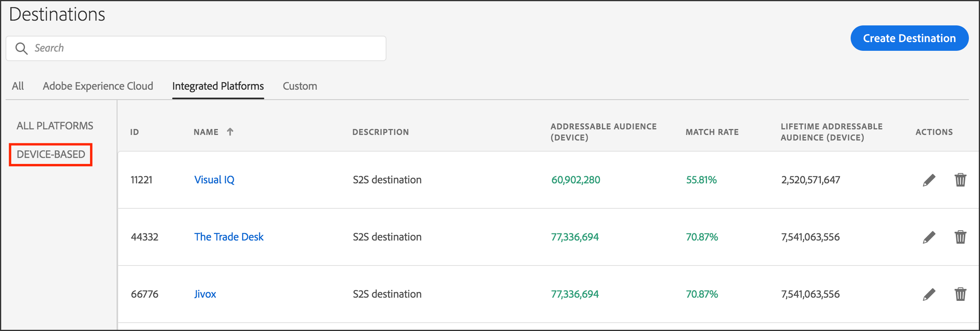Filter by Device-Based platforms
980x331 pixels.
coord(51,154)
